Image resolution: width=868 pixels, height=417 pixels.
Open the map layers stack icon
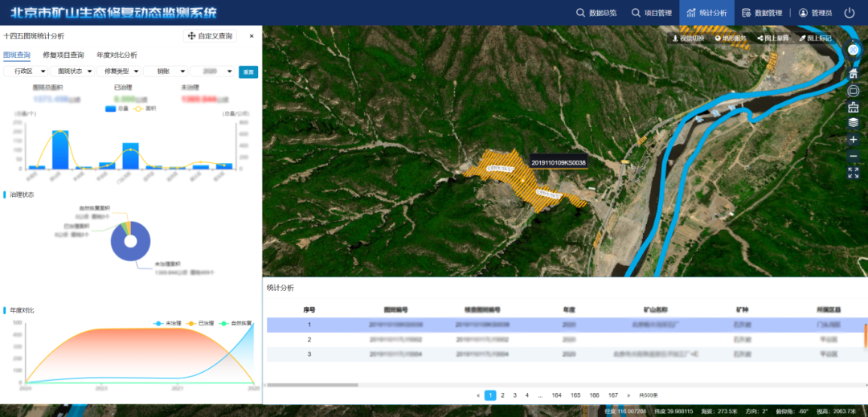click(x=853, y=123)
